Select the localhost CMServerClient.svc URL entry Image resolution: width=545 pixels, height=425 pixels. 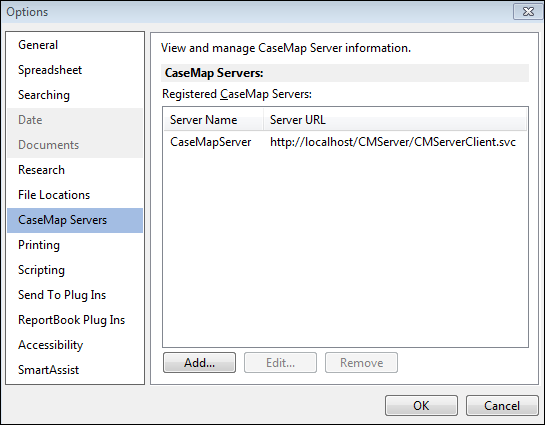393,142
